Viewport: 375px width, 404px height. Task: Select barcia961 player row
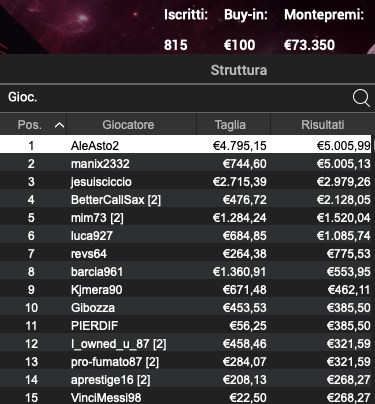click(185, 272)
